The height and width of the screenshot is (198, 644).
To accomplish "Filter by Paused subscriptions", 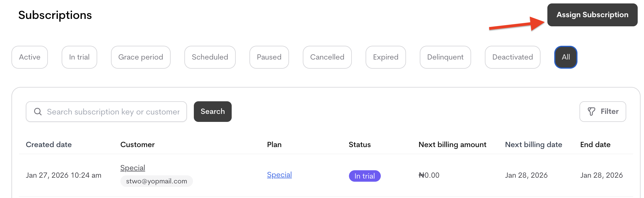I will 269,57.
